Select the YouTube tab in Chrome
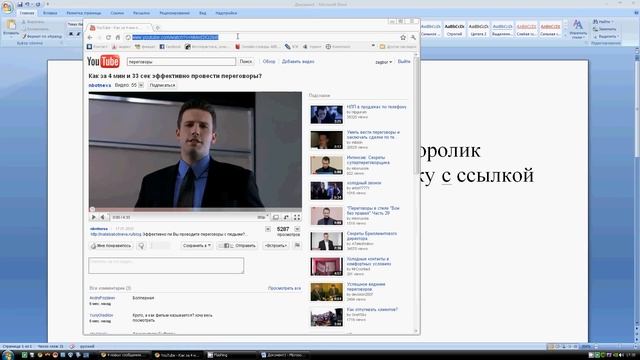 pos(119,28)
